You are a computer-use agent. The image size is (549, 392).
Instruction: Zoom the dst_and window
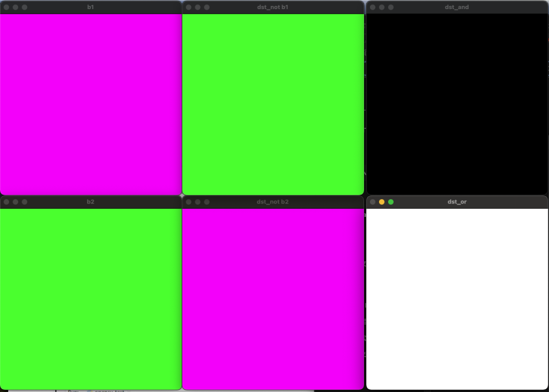[391, 7]
